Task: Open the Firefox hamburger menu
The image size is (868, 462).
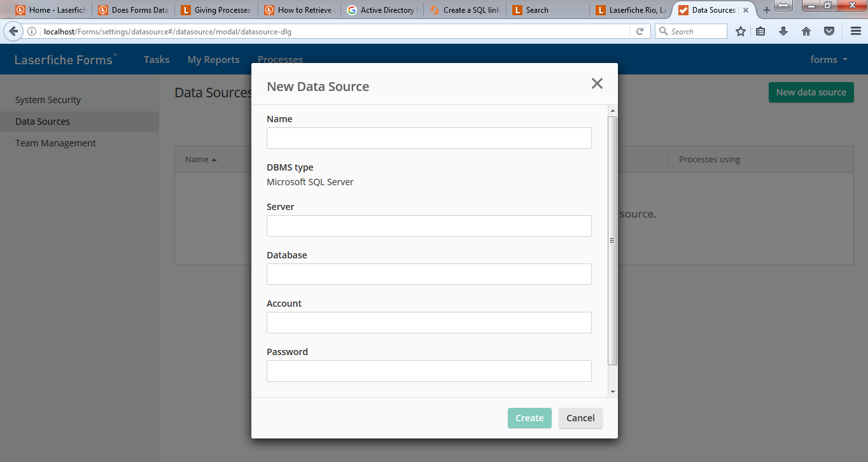Action: (856, 31)
